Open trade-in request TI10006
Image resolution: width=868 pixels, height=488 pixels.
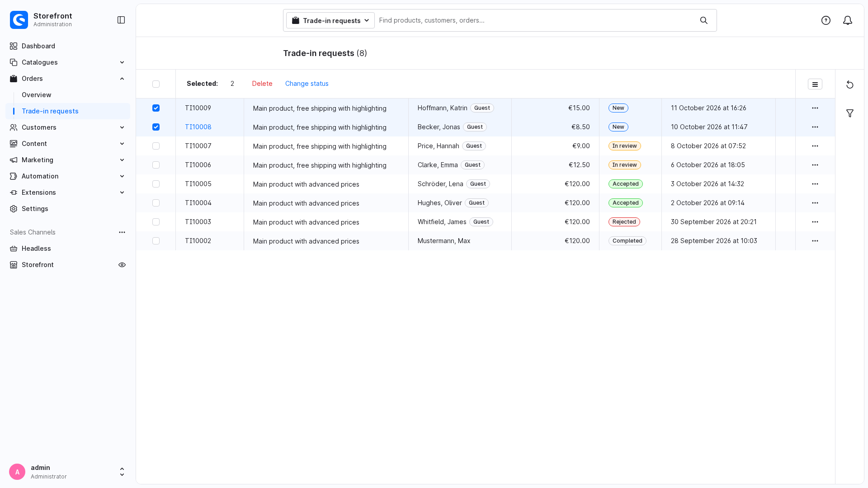pyautogui.click(x=198, y=165)
